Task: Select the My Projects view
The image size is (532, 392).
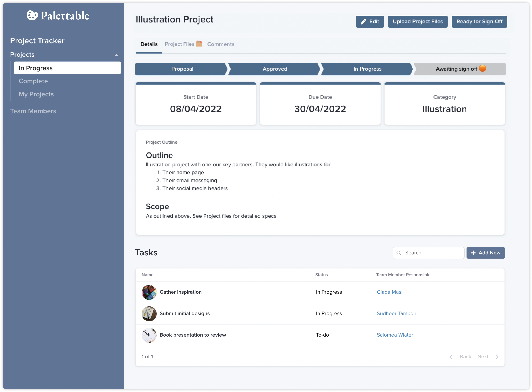Action: pyautogui.click(x=36, y=94)
